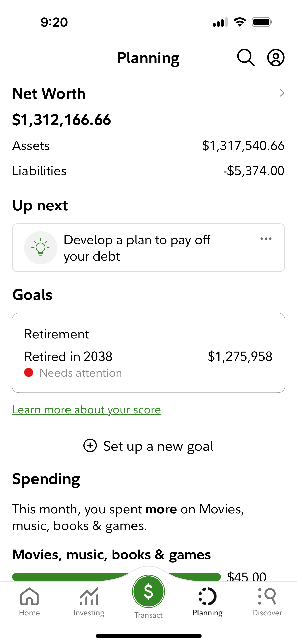Tap the Assets amount row

point(148,146)
